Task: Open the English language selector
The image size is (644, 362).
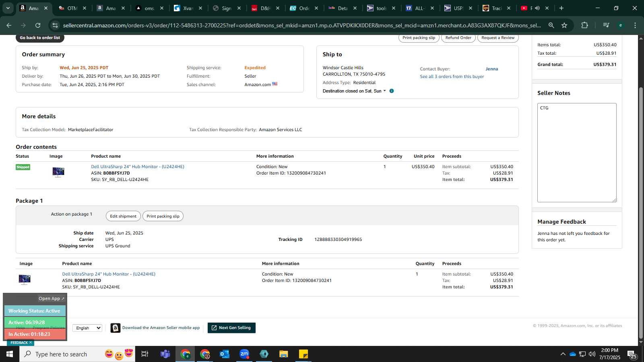Action: [x=87, y=328]
